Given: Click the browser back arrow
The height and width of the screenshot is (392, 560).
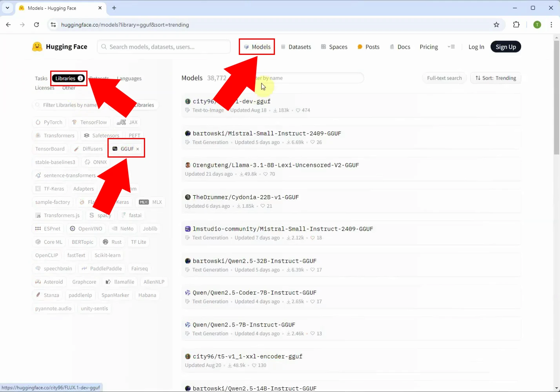Looking at the screenshot, I should 8,25.
